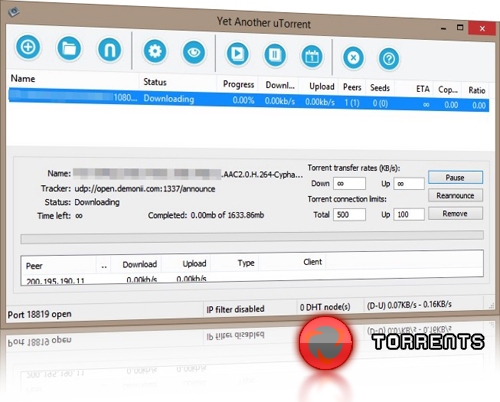Screen dimensions: 500x402
Task: Click the Pause button
Action: tap(455, 177)
